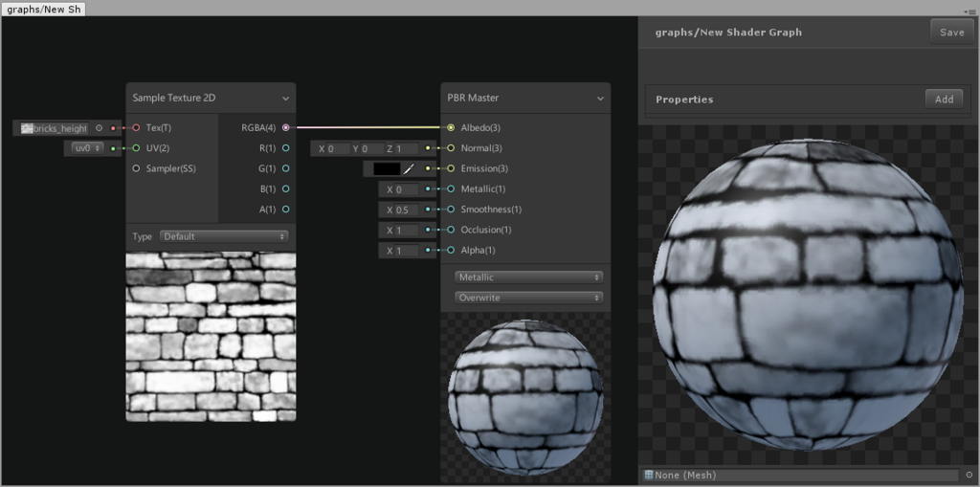Click the Smoothness X 0.5 field
This screenshot has width=980, height=487.
(x=406, y=210)
